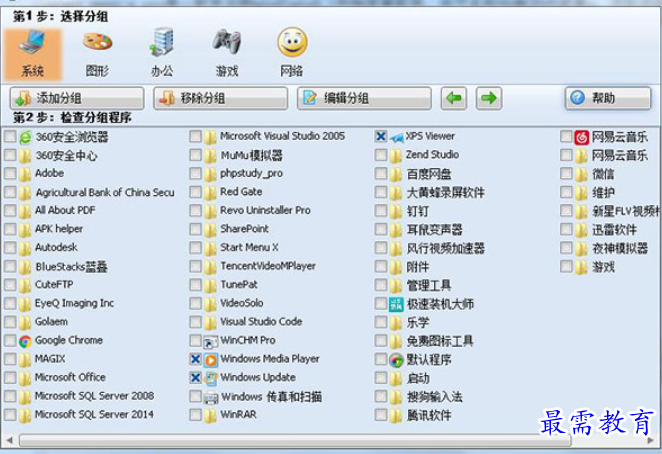Click the 微信 folder icon

point(582,174)
